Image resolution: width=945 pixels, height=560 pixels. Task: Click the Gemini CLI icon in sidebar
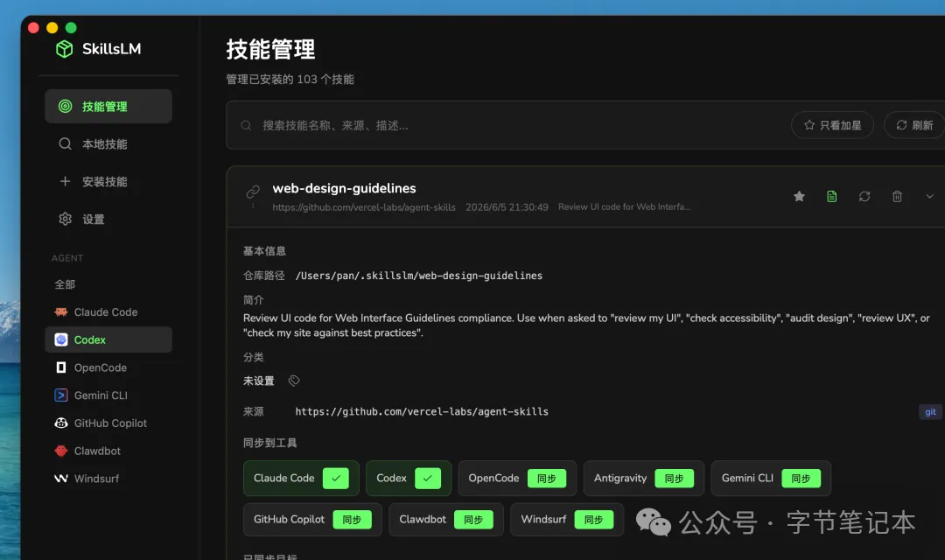pyautogui.click(x=61, y=395)
